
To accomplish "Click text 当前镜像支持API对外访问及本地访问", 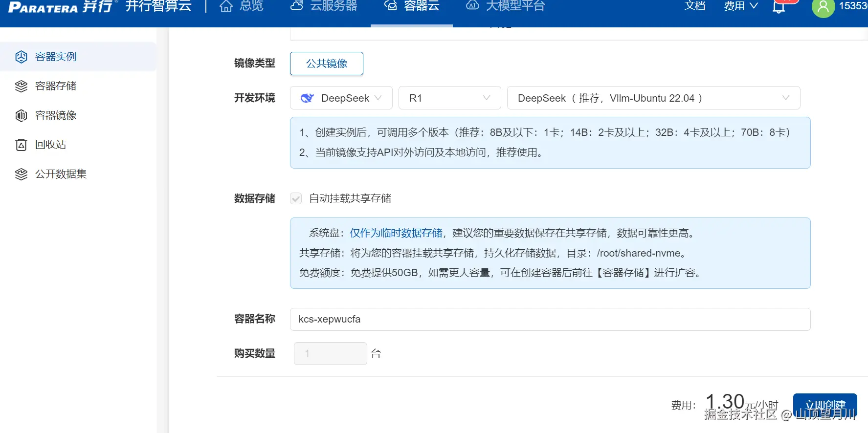I will point(401,152).
